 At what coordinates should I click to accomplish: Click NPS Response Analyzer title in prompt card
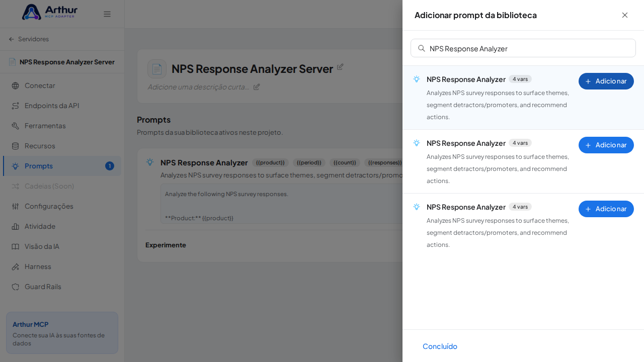point(204,162)
